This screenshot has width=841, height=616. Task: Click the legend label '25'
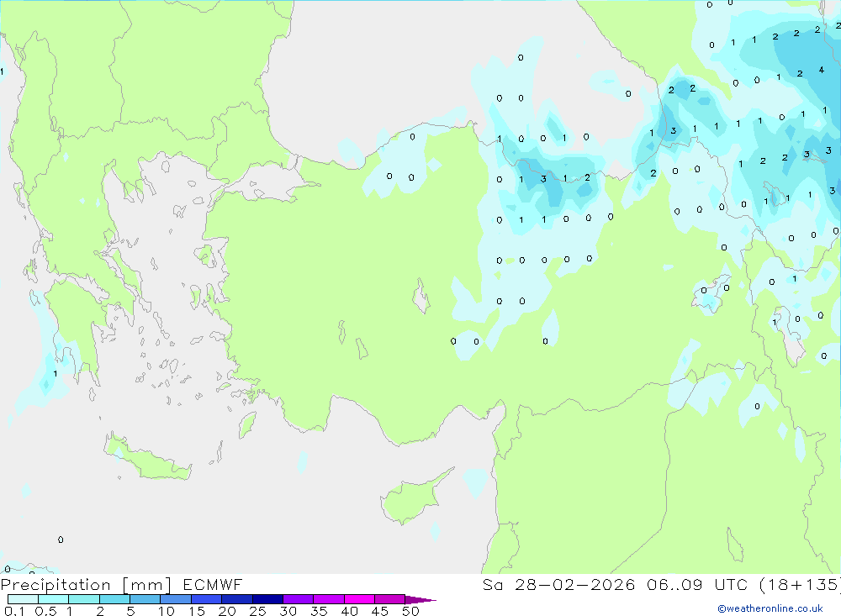pos(258,611)
